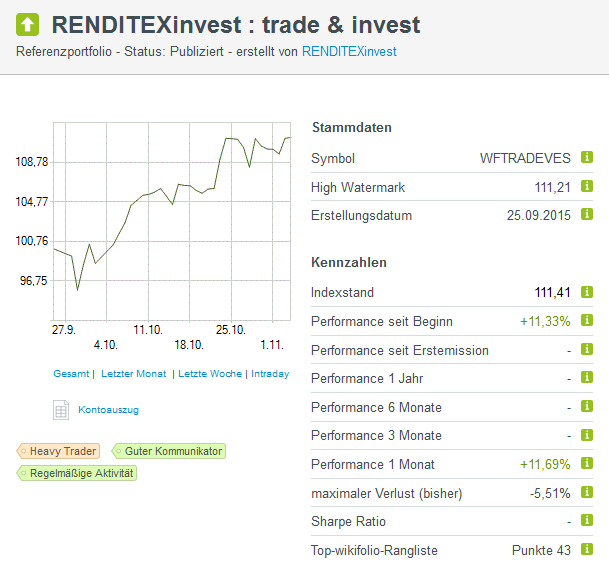This screenshot has width=609, height=585.
Task: Click info icon beside Erstellungsdatum
Action: [587, 215]
